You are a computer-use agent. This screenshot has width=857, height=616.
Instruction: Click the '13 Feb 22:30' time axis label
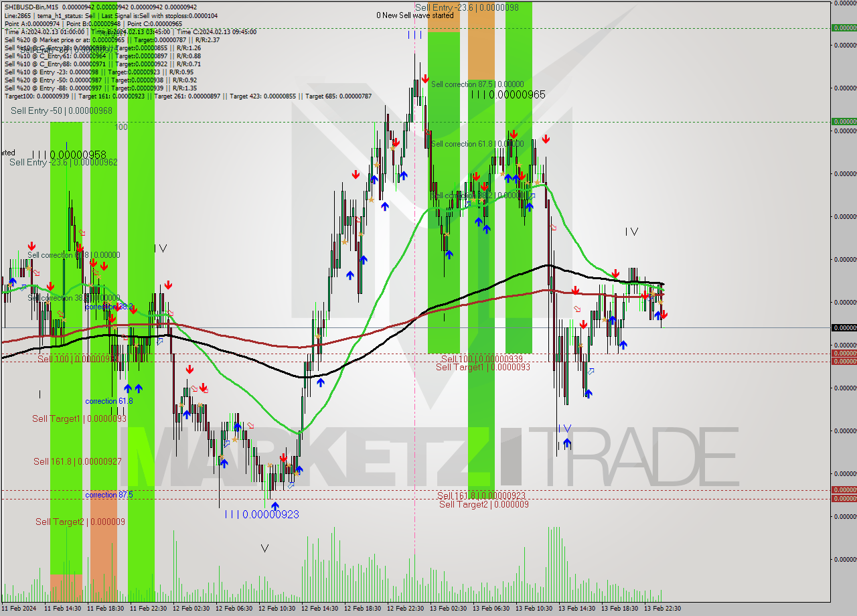[663, 609]
